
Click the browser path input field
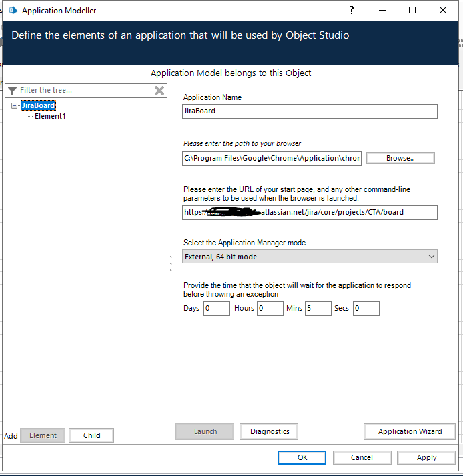272,159
